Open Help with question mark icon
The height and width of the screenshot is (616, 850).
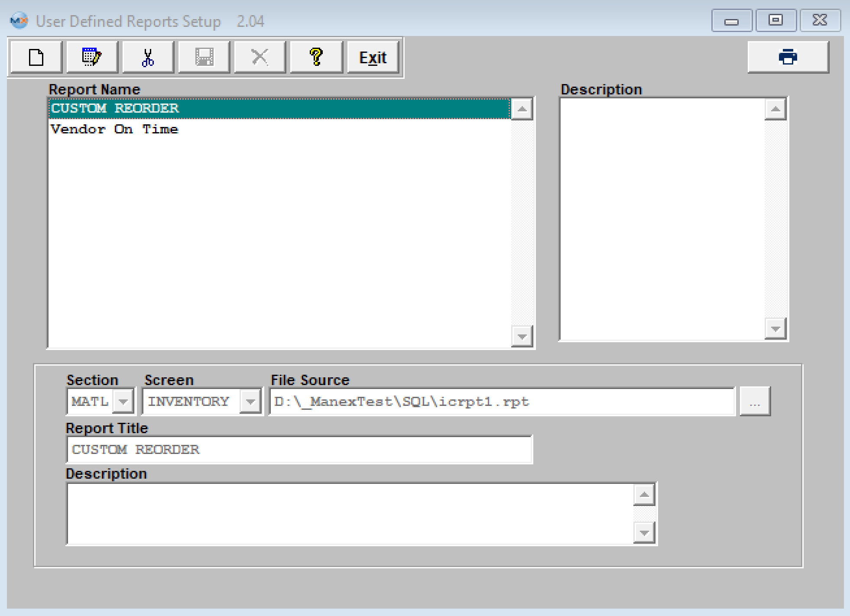pyautogui.click(x=316, y=57)
